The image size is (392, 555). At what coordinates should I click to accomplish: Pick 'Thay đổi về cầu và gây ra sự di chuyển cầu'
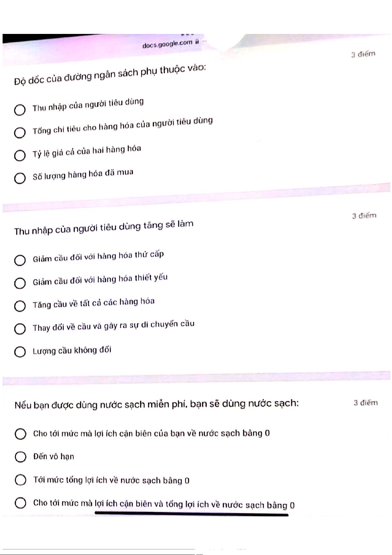point(20,329)
